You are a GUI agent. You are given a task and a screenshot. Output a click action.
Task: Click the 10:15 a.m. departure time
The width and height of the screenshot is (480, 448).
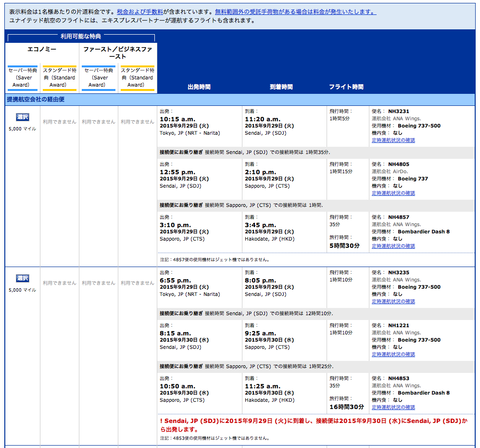click(x=178, y=119)
